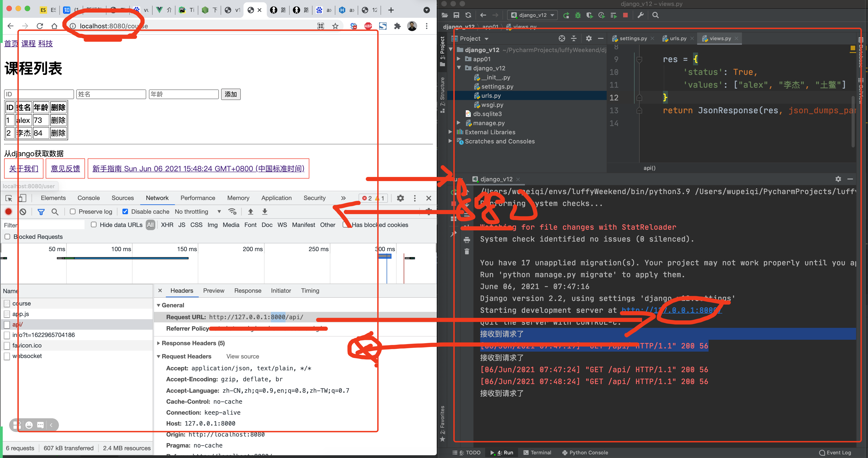The height and width of the screenshot is (458, 868).
Task: Click the PyCharm Save All icon
Action: click(456, 15)
